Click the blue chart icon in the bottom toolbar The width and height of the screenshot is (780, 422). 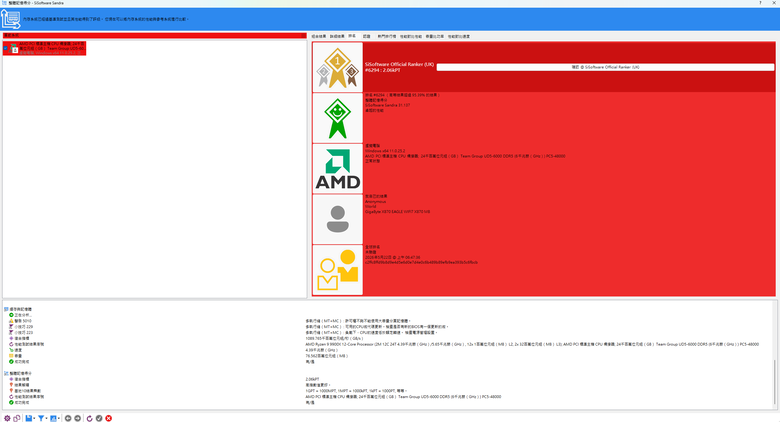(53, 418)
